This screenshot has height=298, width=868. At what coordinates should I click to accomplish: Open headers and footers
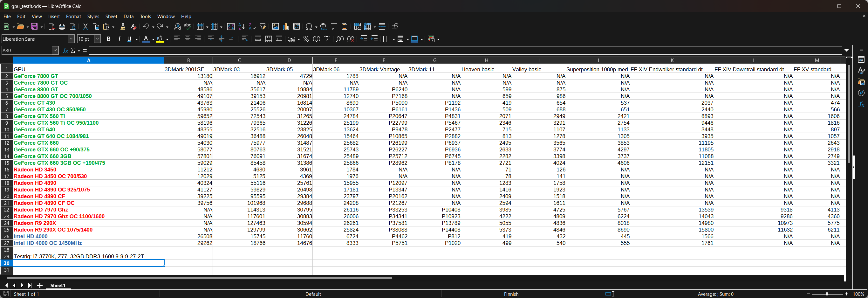(x=344, y=27)
